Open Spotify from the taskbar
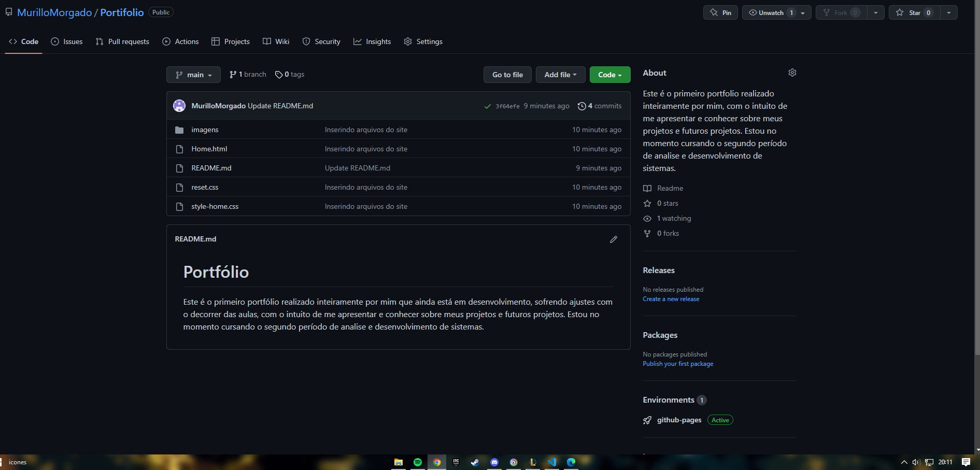This screenshot has height=470, width=980. click(x=418, y=462)
